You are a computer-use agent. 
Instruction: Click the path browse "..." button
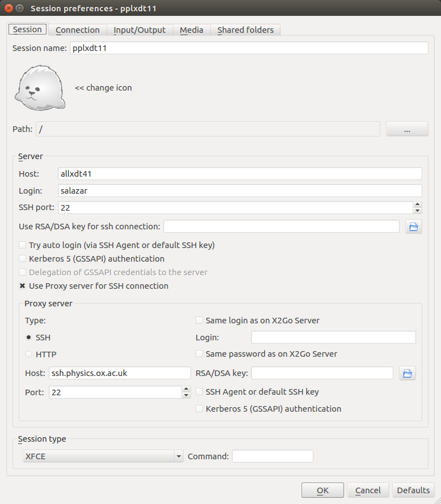[x=407, y=130]
